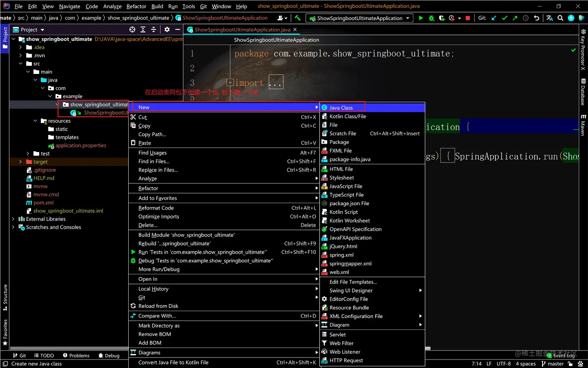Expand the folded import block
Viewport: 588px width, 368px height.
tap(230, 82)
